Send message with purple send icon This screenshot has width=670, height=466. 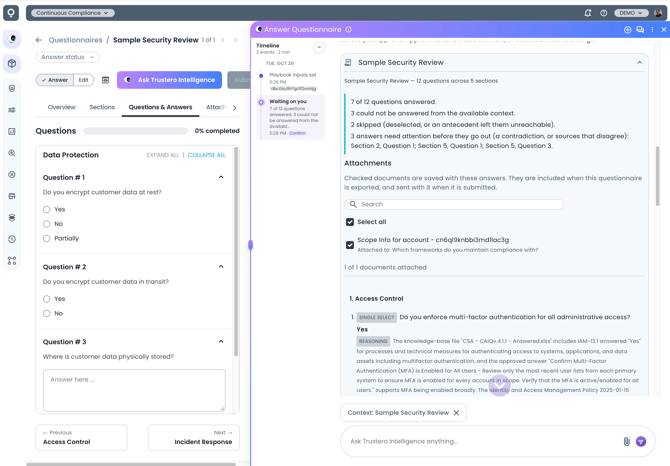click(x=641, y=441)
